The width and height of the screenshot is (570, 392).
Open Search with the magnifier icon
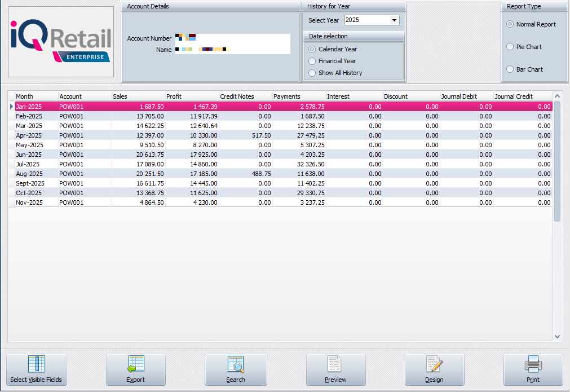235,369
